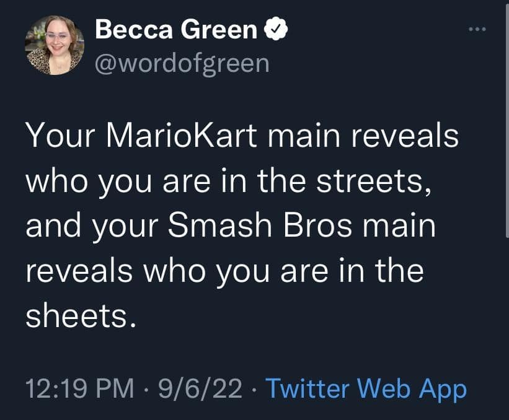Open the three-dot more options menu

pyautogui.click(x=477, y=30)
